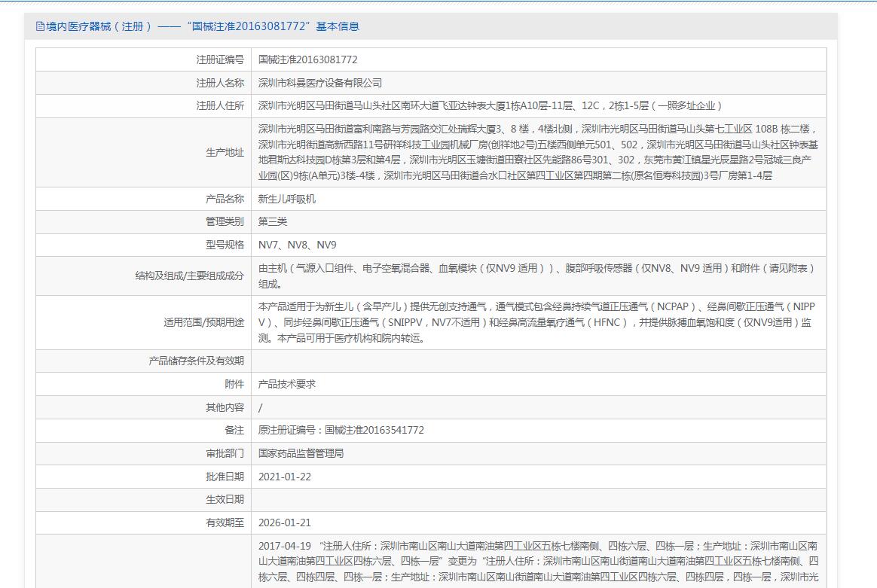
Task: Click the 结构及组成/主要组成成分 label
Action: click(x=189, y=276)
